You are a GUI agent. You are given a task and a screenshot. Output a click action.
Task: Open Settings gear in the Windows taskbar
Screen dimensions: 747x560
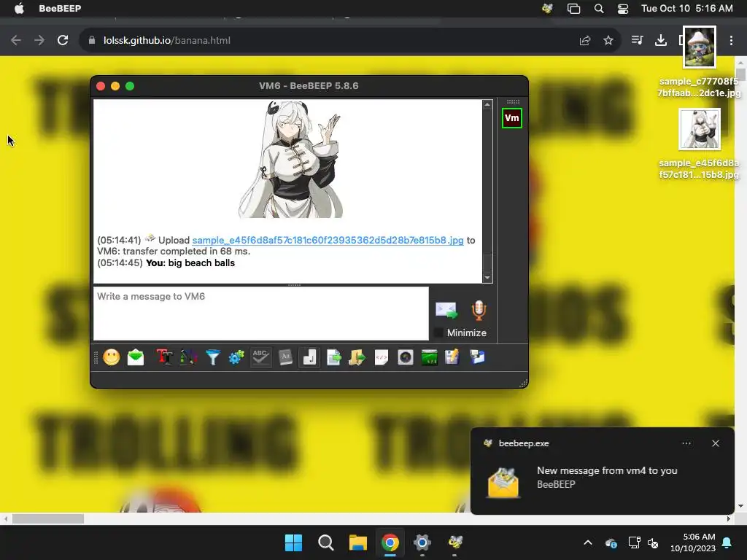pyautogui.click(x=422, y=542)
